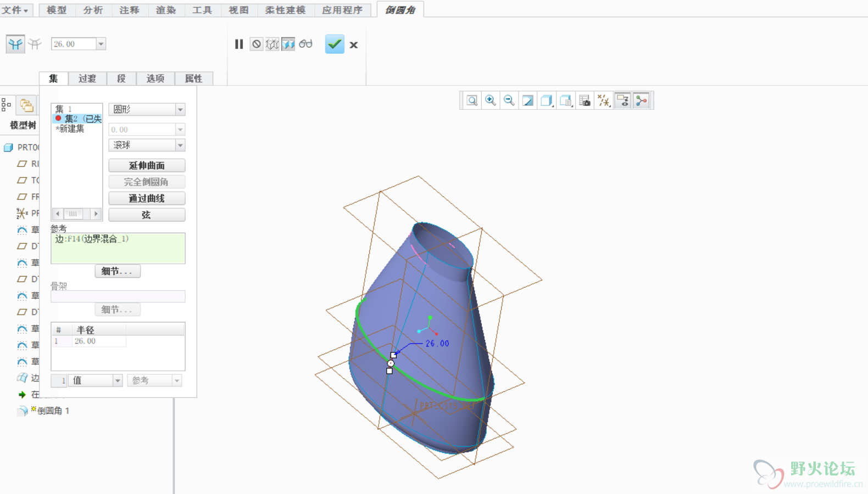Viewport: 868px width, 494px height.
Task: Click the 半径 column header
Action: click(x=99, y=330)
